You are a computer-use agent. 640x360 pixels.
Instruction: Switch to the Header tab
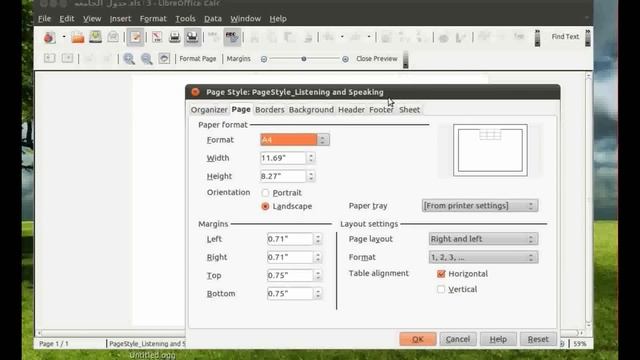point(351,110)
